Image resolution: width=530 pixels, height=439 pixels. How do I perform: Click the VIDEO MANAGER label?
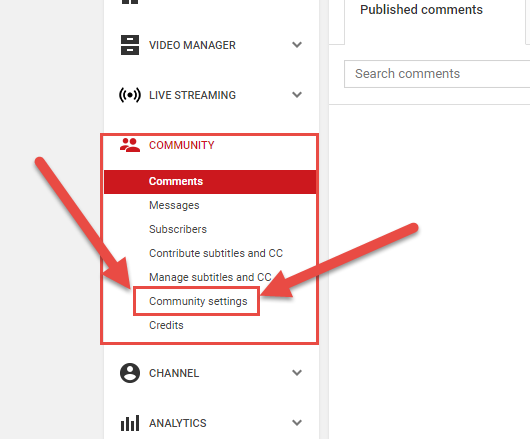[x=192, y=45]
